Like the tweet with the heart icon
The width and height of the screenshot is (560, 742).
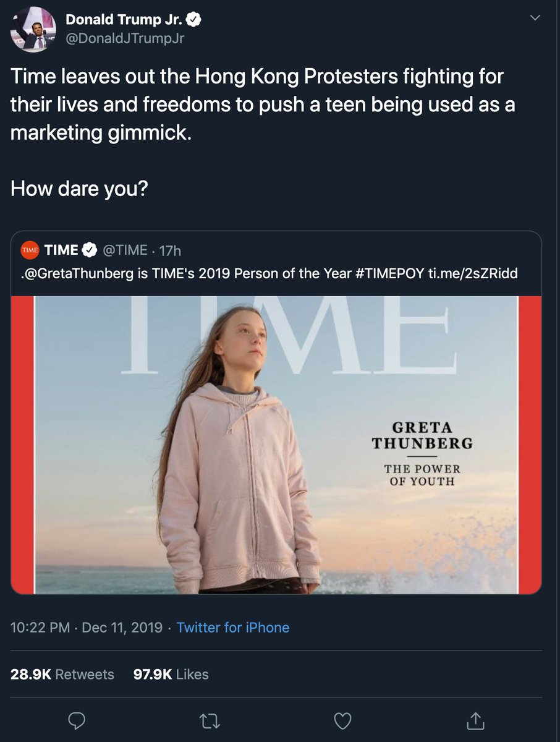342,720
